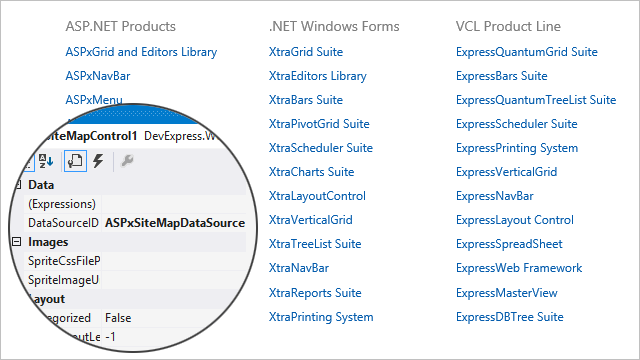Click the alphabetical sort icon
This screenshot has height=360, width=640.
(x=46, y=161)
